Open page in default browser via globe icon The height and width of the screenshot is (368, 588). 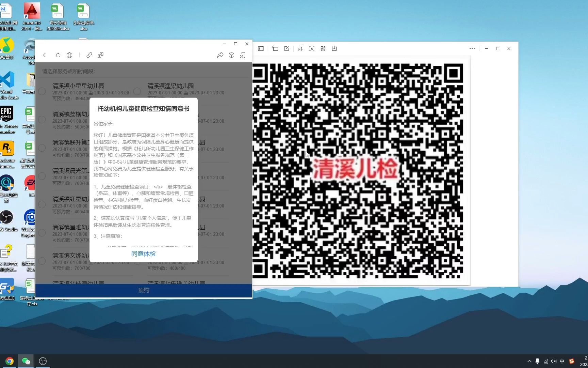point(69,55)
